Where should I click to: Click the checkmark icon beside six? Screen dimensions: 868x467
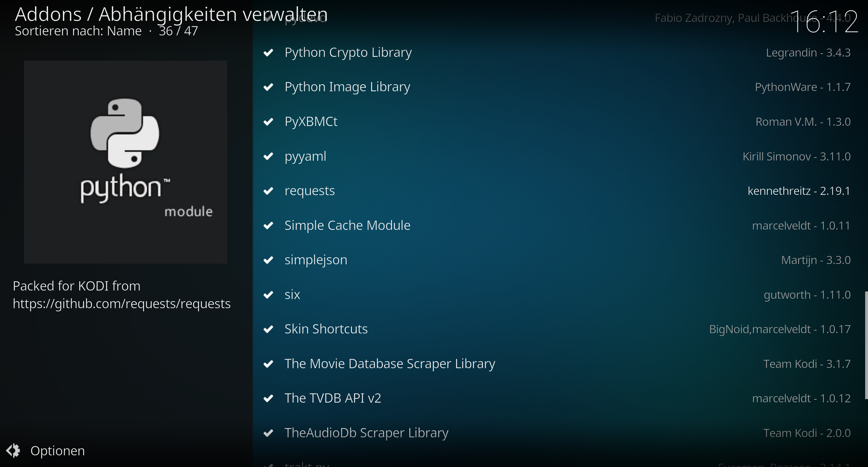coord(268,295)
